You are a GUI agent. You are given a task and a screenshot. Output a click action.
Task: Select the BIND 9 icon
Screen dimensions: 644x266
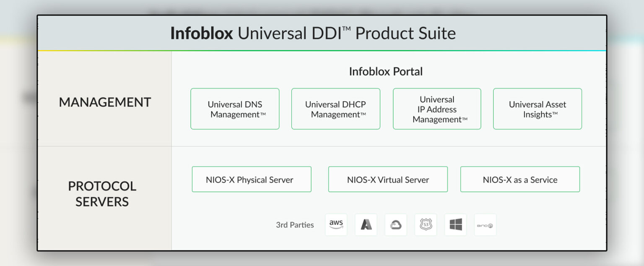[x=485, y=224]
